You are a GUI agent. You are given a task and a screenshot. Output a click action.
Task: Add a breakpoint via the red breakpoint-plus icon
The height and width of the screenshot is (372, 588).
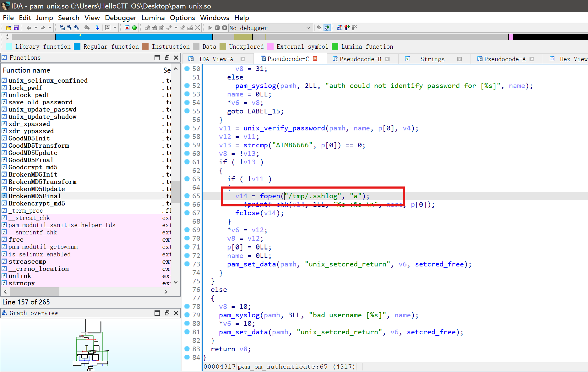[x=346, y=28]
